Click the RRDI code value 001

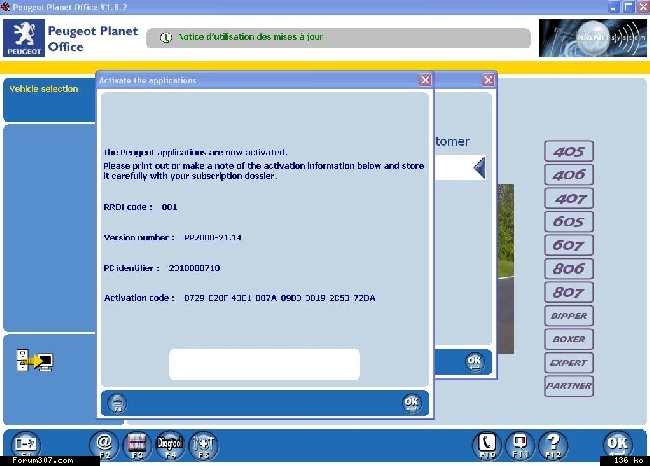pos(170,207)
